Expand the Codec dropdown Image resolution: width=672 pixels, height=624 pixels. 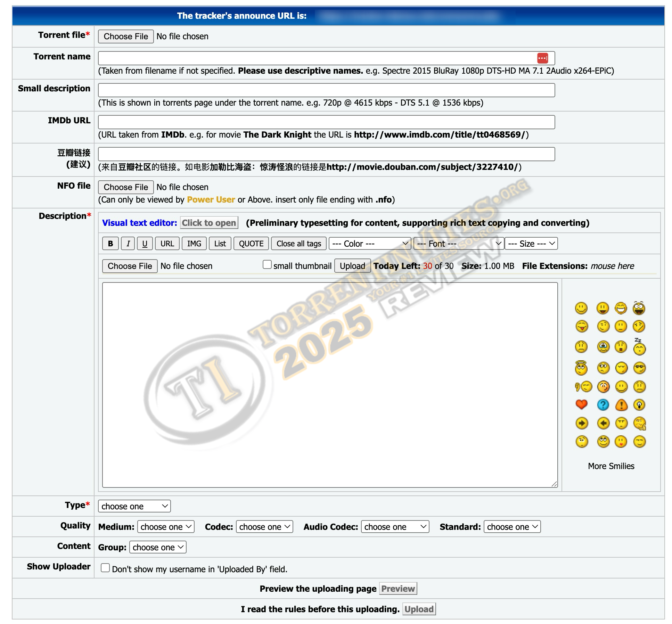click(x=264, y=527)
